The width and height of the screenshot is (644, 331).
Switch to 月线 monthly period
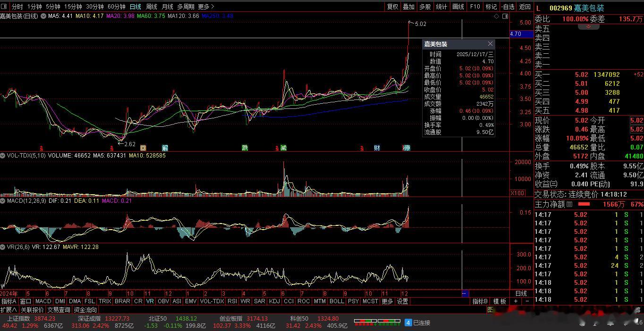click(168, 7)
